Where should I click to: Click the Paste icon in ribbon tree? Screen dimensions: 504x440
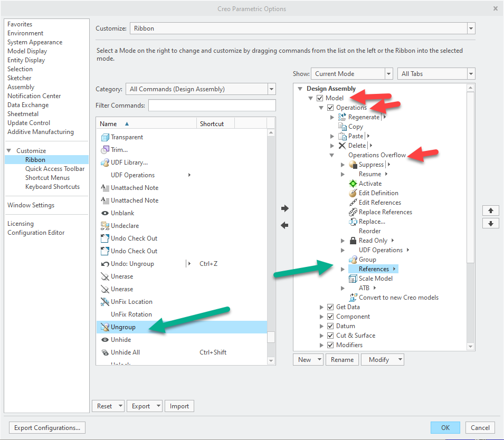(x=342, y=136)
